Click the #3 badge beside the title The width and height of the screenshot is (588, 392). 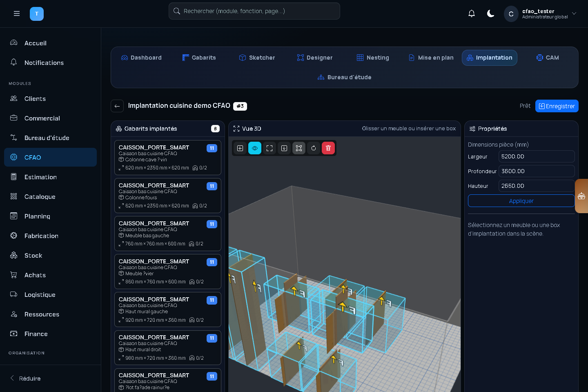240,106
